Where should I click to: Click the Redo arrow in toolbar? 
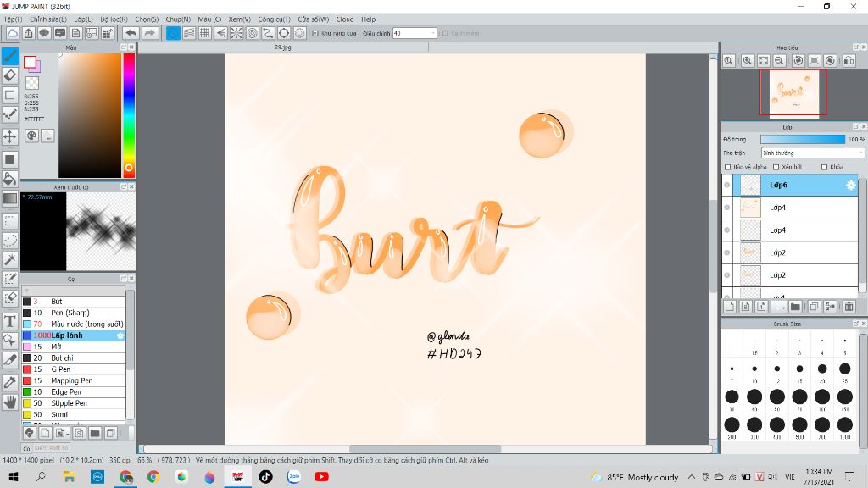(149, 33)
